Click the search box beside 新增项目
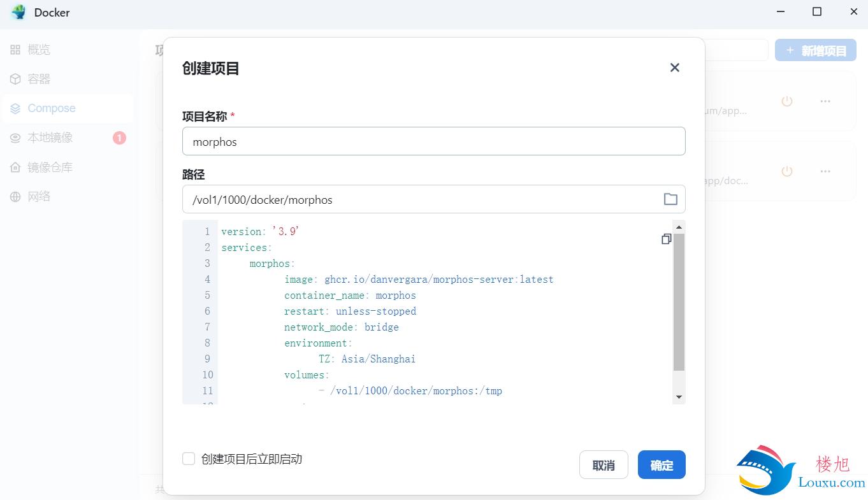This screenshot has width=868, height=500. [736, 50]
